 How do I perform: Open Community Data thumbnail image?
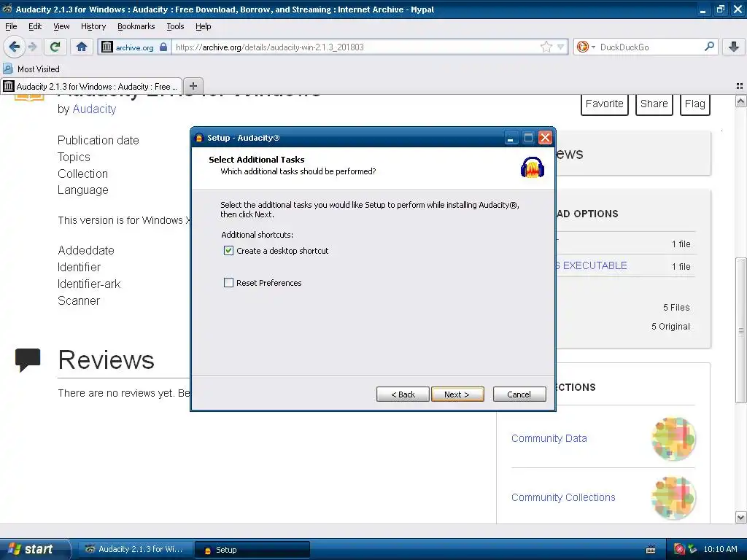tap(673, 438)
